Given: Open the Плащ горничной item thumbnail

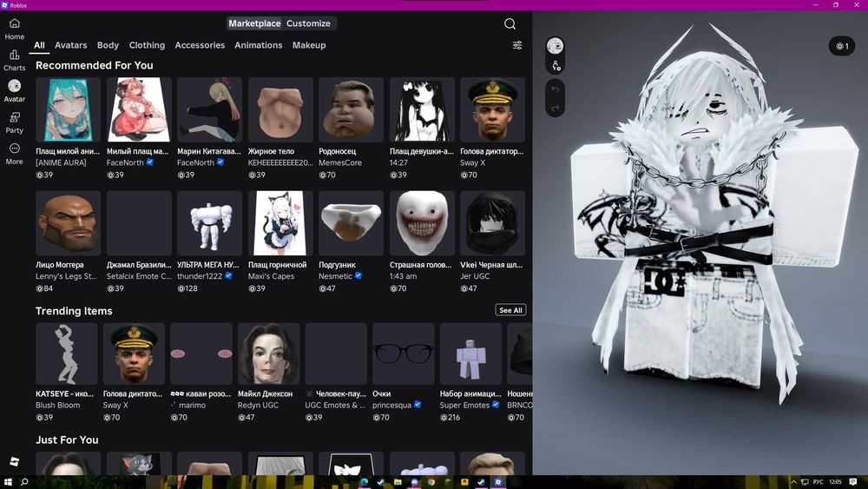Looking at the screenshot, I should tap(280, 223).
